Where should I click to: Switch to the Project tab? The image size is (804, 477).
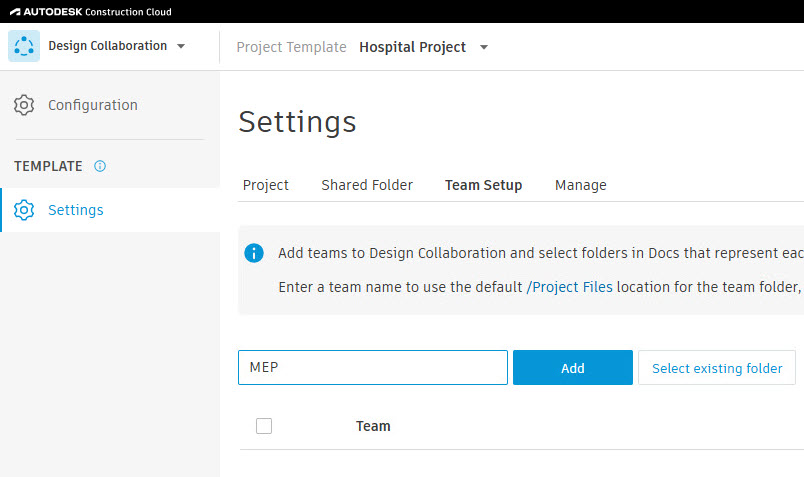point(266,185)
